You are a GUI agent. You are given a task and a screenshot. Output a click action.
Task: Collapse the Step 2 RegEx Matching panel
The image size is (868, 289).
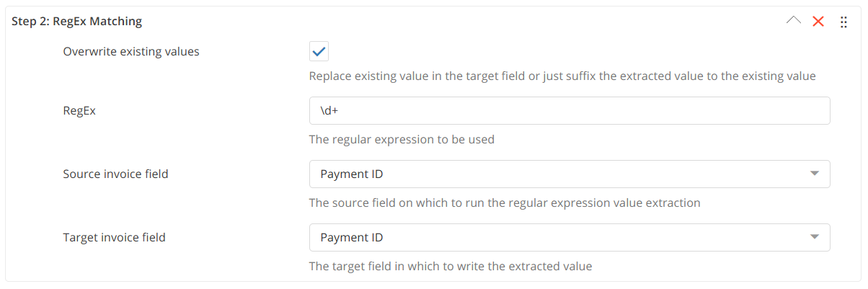pos(793,21)
